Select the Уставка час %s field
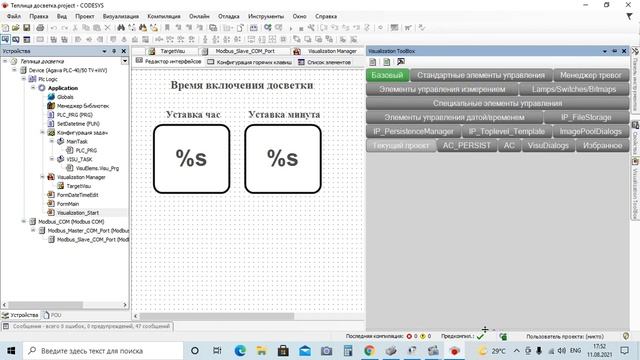 pos(191,159)
